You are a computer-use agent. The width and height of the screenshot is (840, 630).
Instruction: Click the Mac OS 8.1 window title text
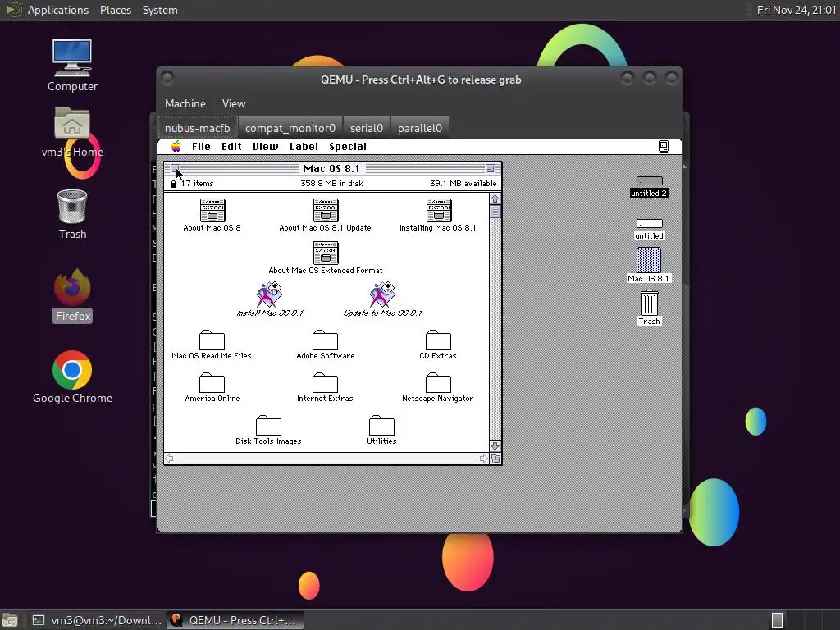click(x=331, y=168)
